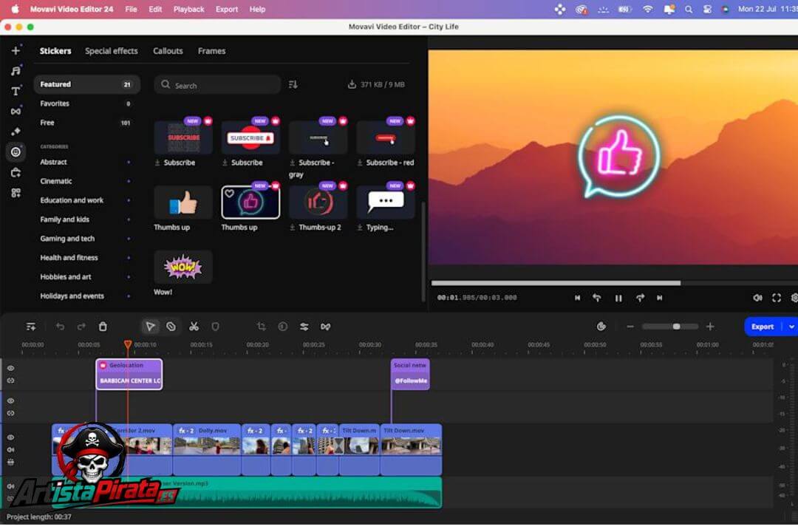Click the shield marker icon in timeline toolbar

pos(215,327)
